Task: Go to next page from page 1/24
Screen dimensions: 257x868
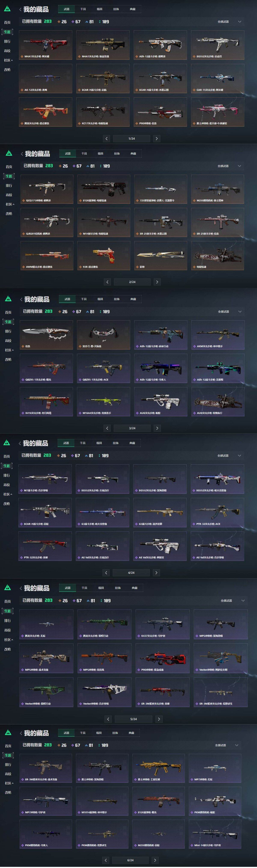Action: pos(156,138)
